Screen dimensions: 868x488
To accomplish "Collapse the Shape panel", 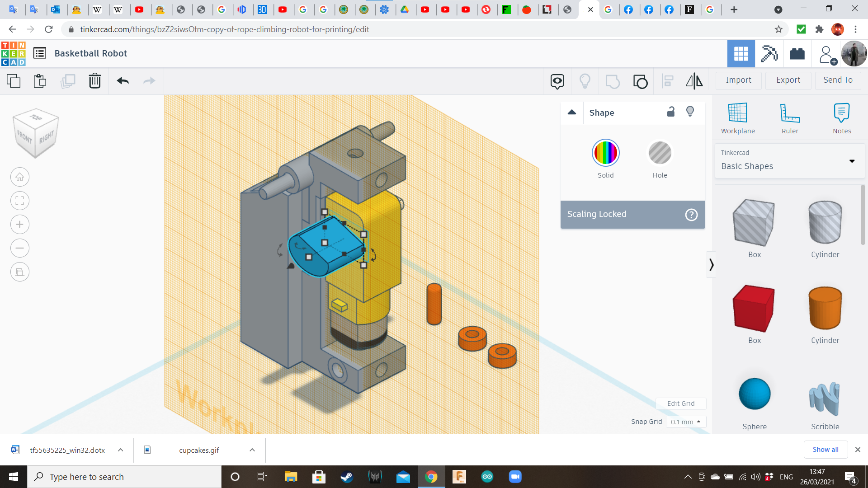I will (571, 113).
